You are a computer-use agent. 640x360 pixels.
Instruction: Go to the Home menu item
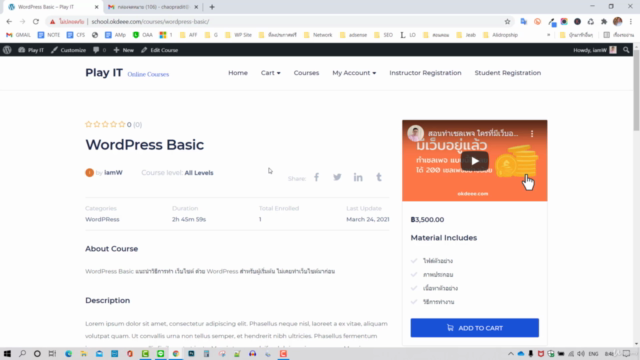point(238,73)
